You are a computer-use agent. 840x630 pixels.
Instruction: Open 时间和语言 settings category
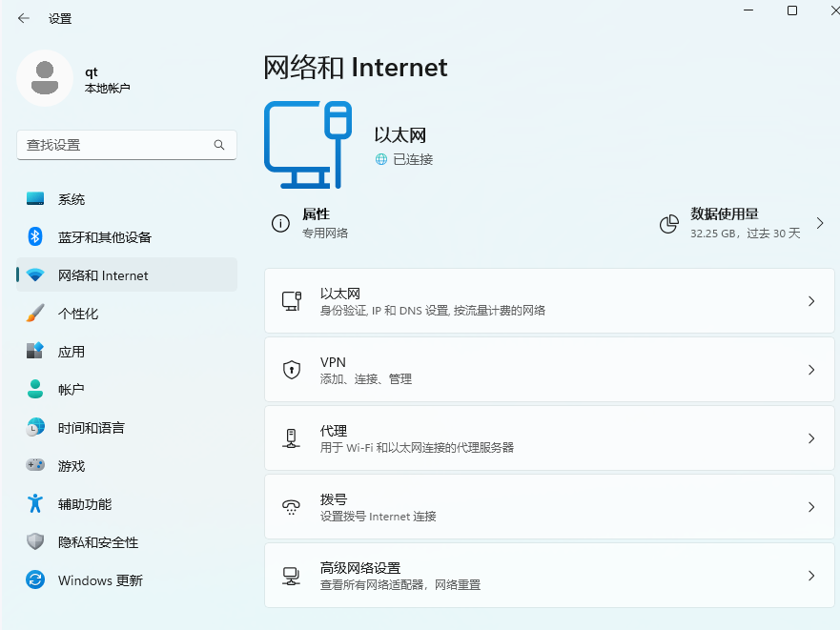point(127,428)
